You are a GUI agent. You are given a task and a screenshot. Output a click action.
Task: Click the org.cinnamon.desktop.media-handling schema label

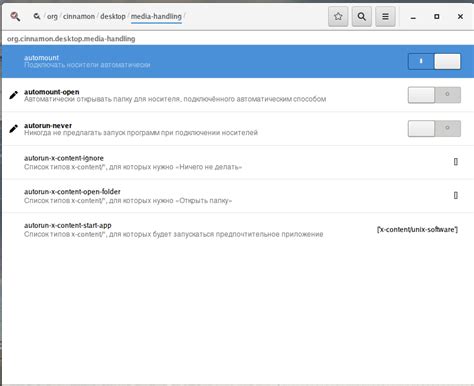71,39
